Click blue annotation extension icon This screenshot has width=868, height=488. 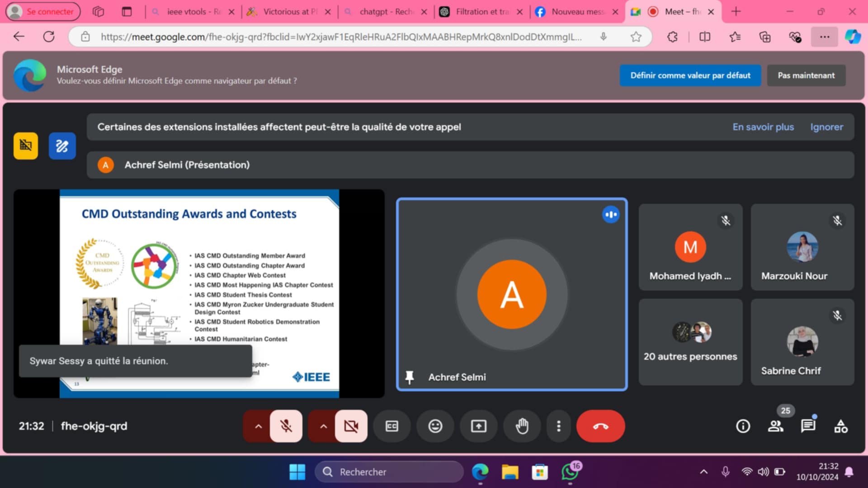(62, 146)
